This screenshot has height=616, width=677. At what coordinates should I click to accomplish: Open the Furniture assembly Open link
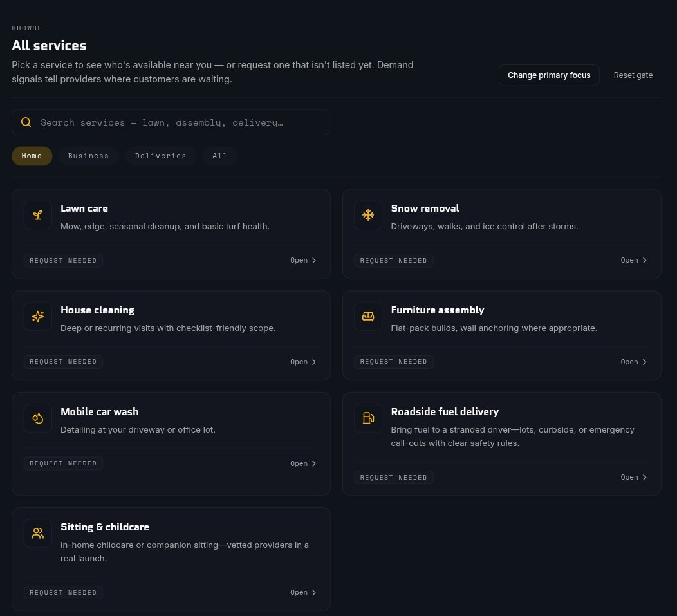point(633,362)
